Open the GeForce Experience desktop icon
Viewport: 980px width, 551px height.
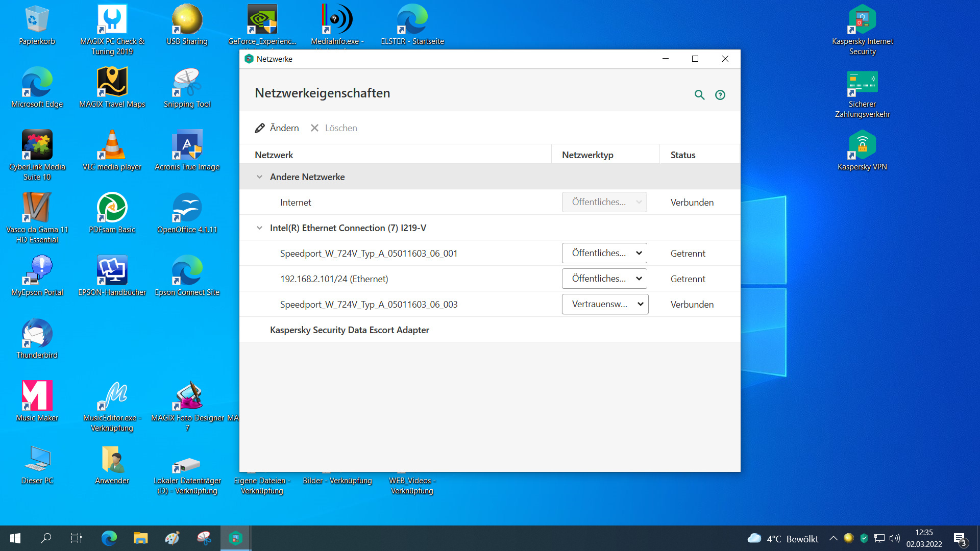pos(262,26)
